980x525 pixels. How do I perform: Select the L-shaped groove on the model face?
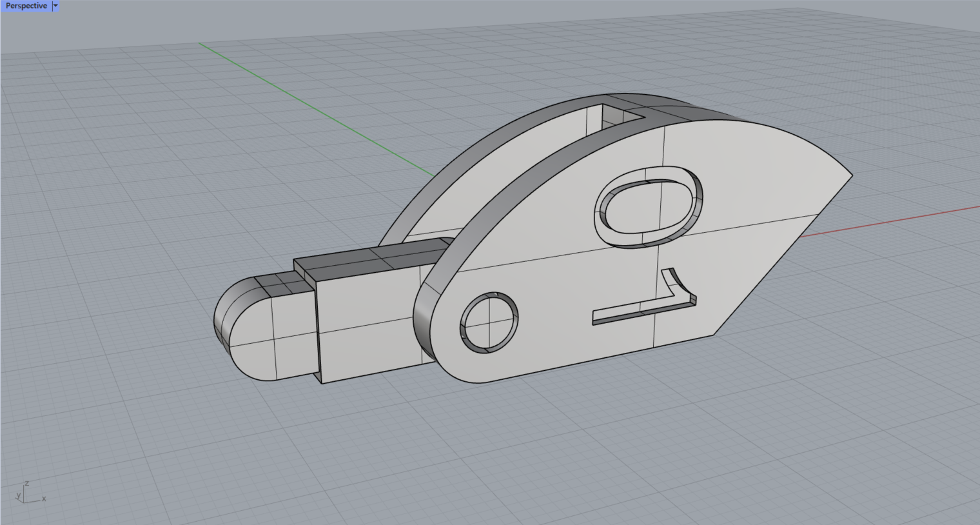(645, 297)
